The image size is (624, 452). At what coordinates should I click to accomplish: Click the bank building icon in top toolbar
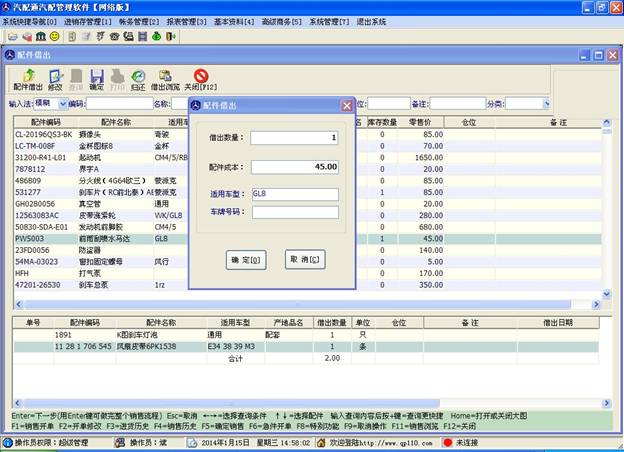tap(40, 36)
